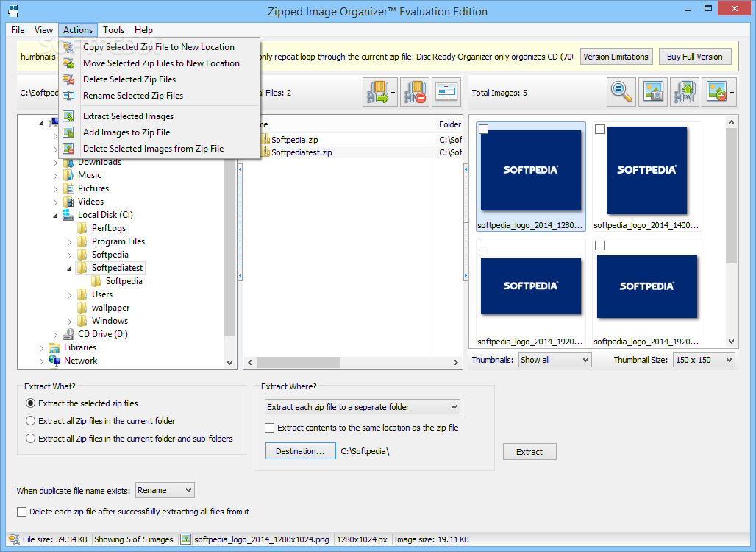Viewport: 756px width, 552px height.
Task: Click the Videos folder icon
Action: point(68,202)
